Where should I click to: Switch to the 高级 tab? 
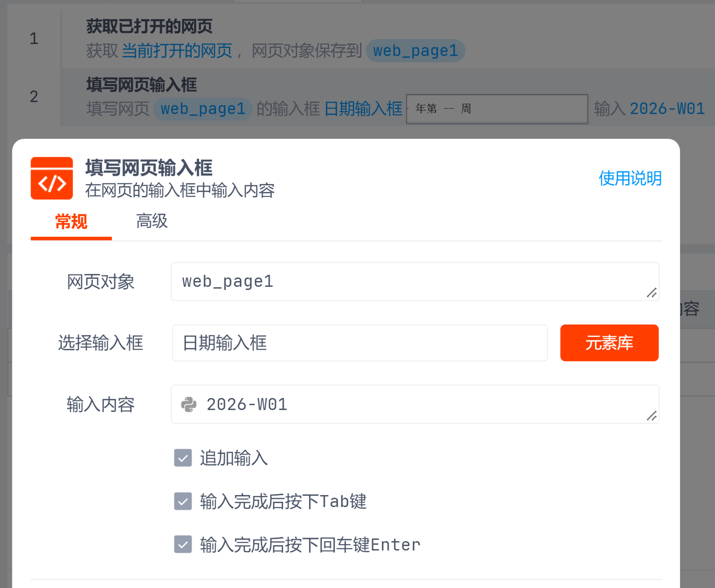pos(152,221)
